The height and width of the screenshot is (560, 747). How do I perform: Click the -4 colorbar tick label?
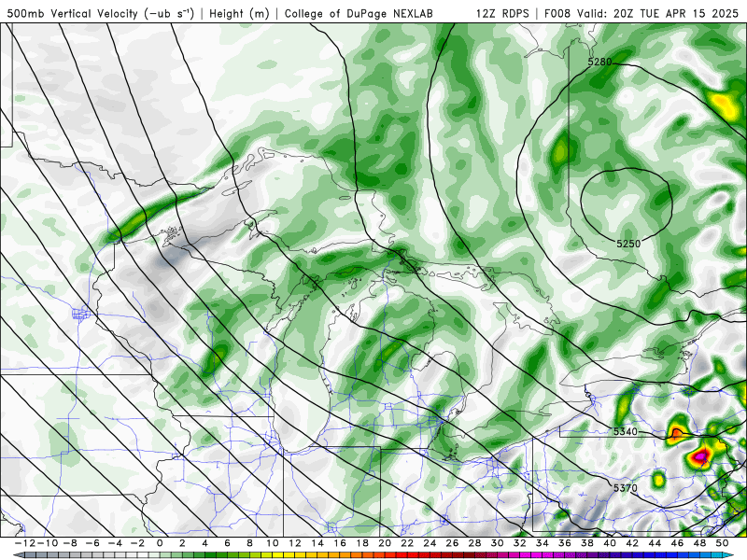pos(114,543)
